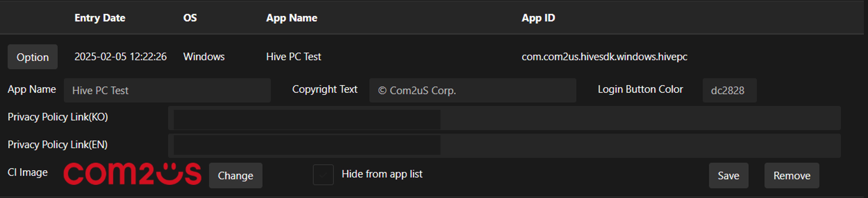Viewport: 868px width, 198px height.
Task: Click the Windows OS cell
Action: [204, 56]
